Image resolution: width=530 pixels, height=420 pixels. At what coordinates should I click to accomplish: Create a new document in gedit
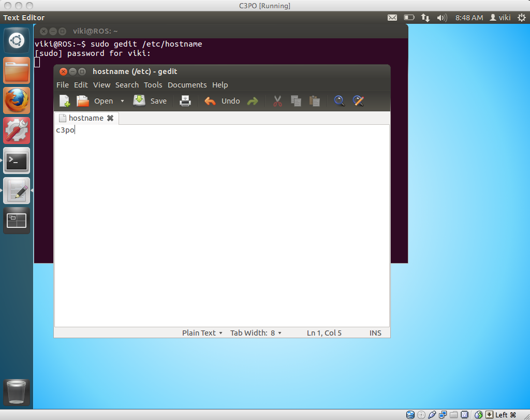pyautogui.click(x=64, y=101)
